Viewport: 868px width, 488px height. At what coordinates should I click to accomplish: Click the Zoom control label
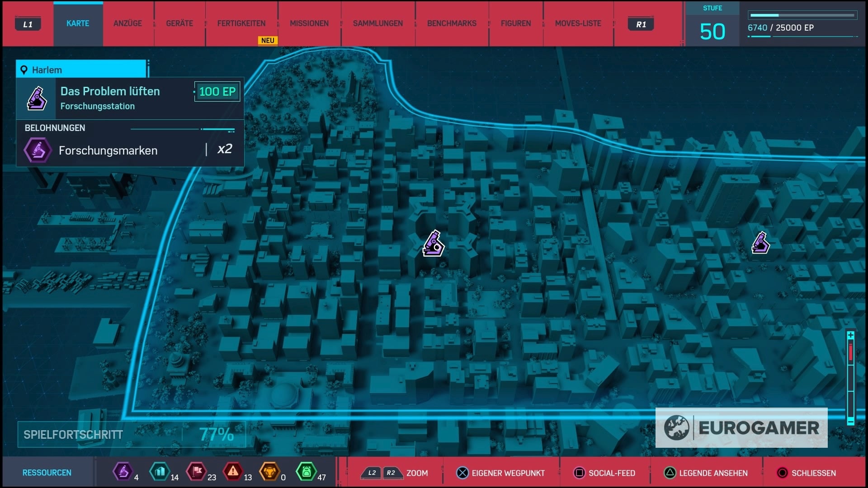[x=417, y=473]
